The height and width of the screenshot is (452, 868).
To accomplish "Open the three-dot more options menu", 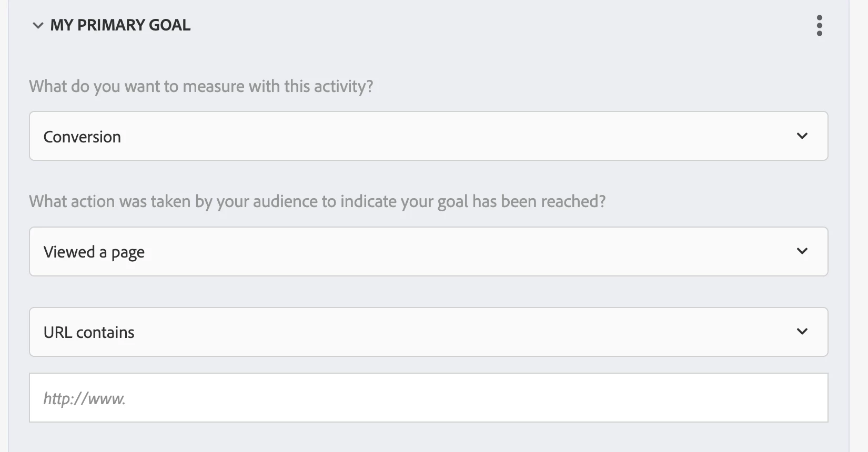I will click(819, 25).
